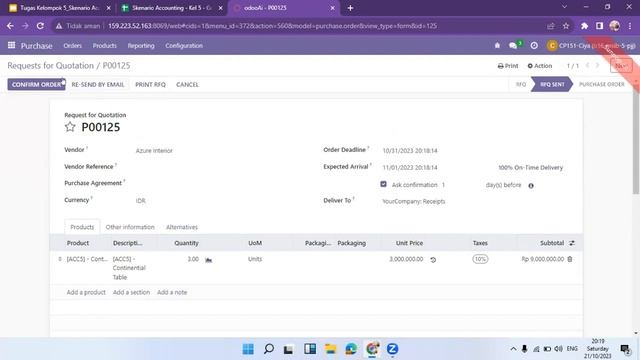The image size is (640, 360).
Task: Switch to the Tugas Kelompok 5 browser tab
Action: tap(59, 8)
